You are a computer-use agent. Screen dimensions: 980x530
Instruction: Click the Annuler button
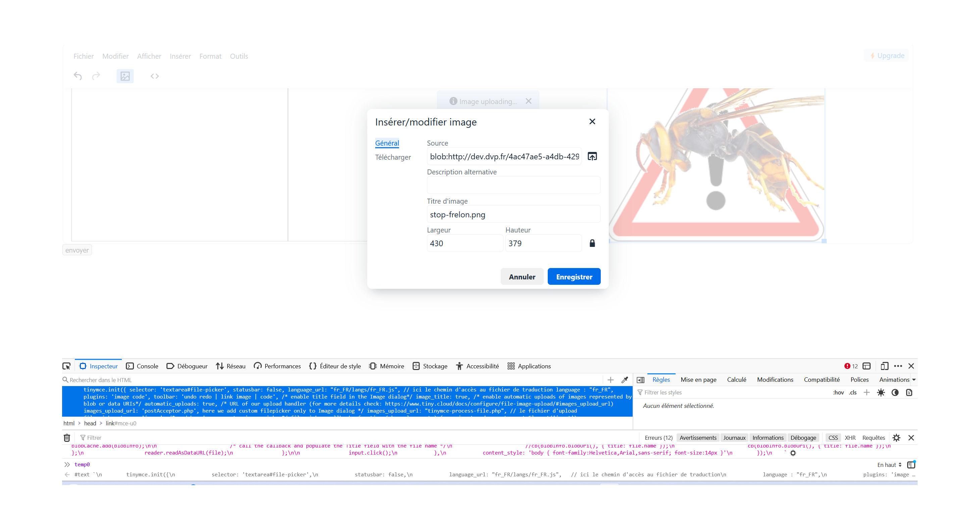(522, 277)
